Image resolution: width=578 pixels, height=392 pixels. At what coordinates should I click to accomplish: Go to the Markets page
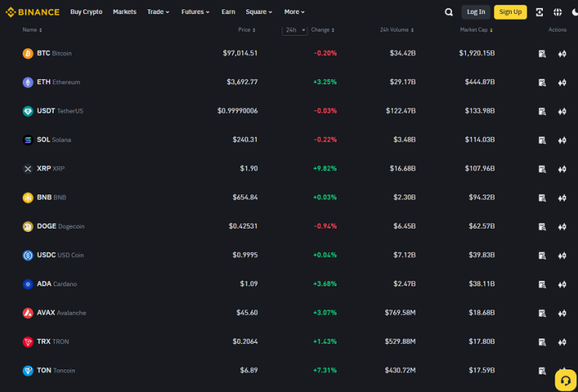click(x=124, y=12)
